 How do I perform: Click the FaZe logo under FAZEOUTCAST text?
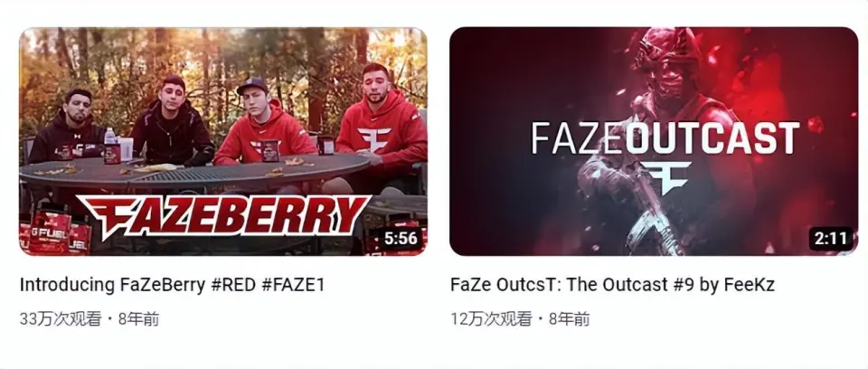pos(668,177)
